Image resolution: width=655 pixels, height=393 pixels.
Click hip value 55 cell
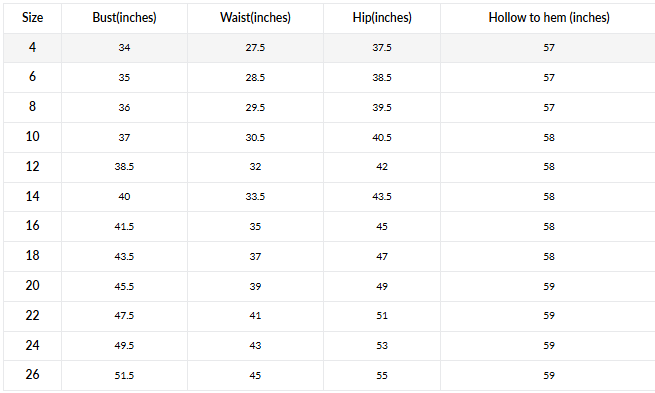point(382,375)
